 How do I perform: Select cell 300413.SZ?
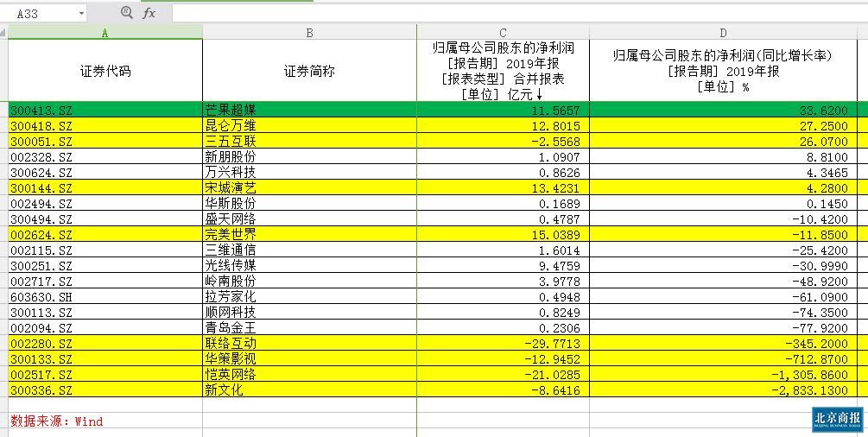pos(105,110)
